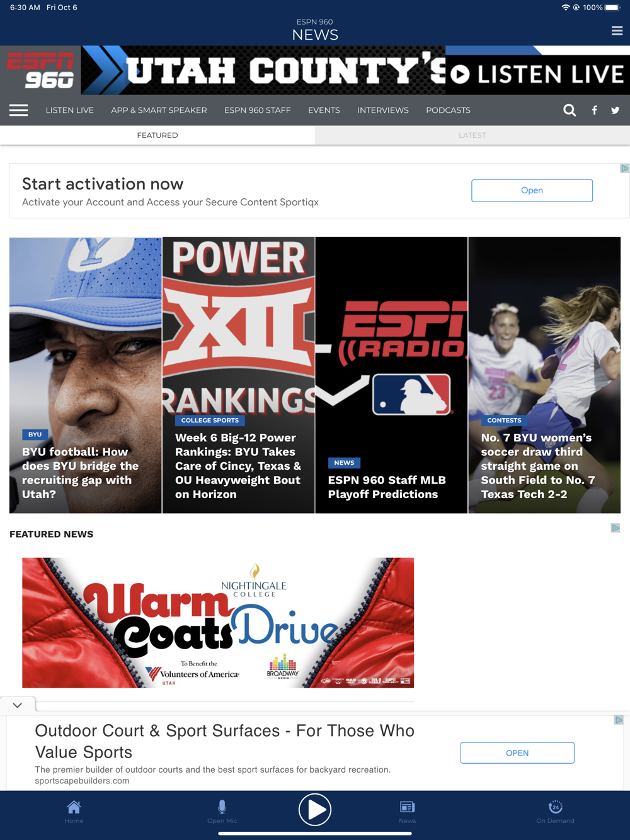Switch to the Featured tab
630x840 pixels.
[157, 135]
